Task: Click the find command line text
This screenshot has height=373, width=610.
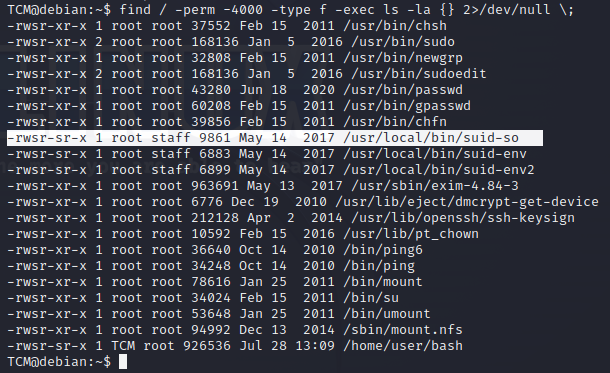Action: (x=346, y=9)
